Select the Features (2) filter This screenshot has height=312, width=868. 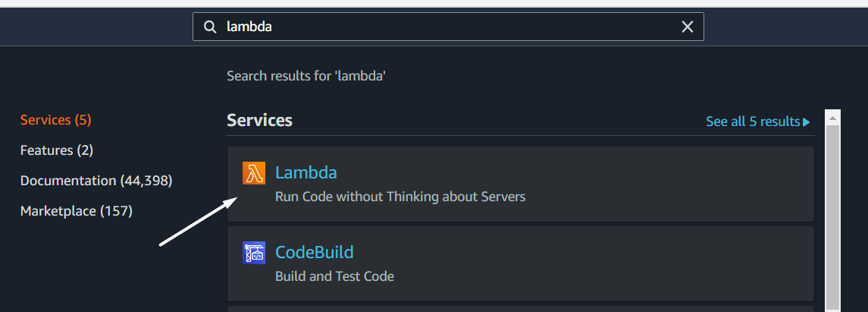(56, 150)
